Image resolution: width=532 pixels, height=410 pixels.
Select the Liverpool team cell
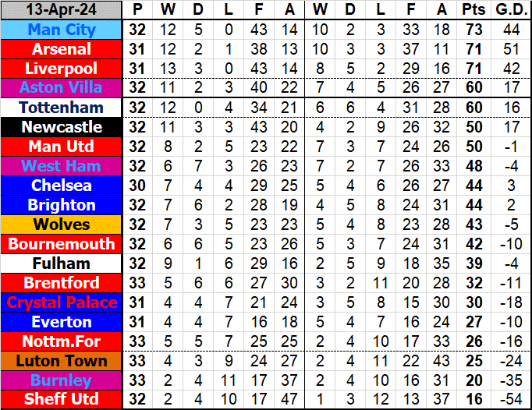(62, 69)
